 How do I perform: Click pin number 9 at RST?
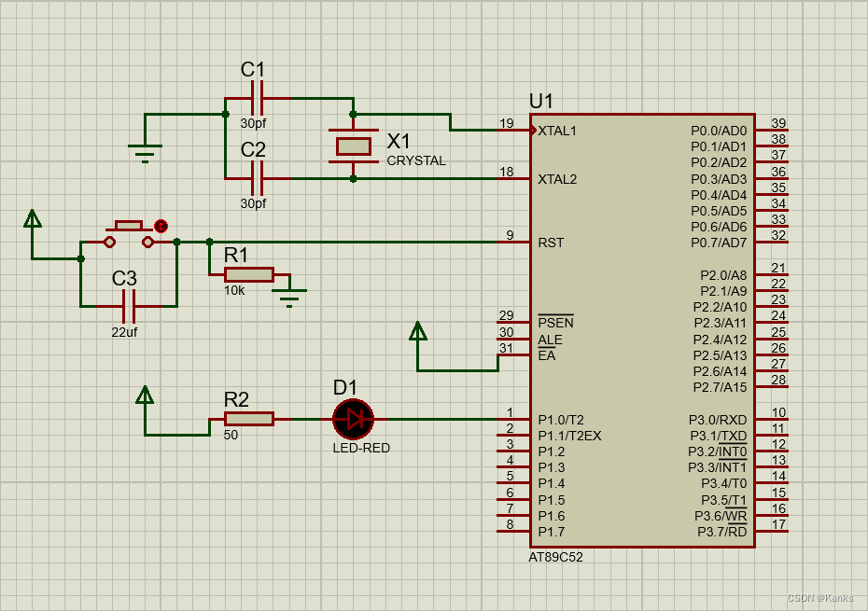coord(510,235)
